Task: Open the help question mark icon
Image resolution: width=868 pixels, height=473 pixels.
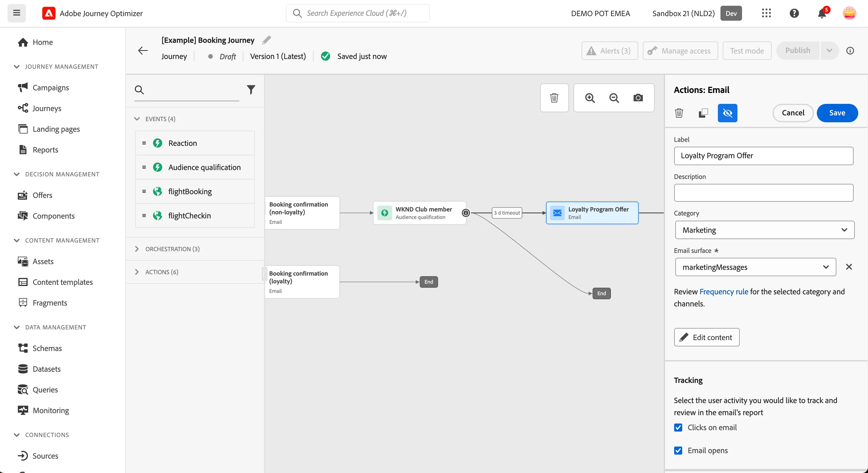Action: [x=794, y=13]
